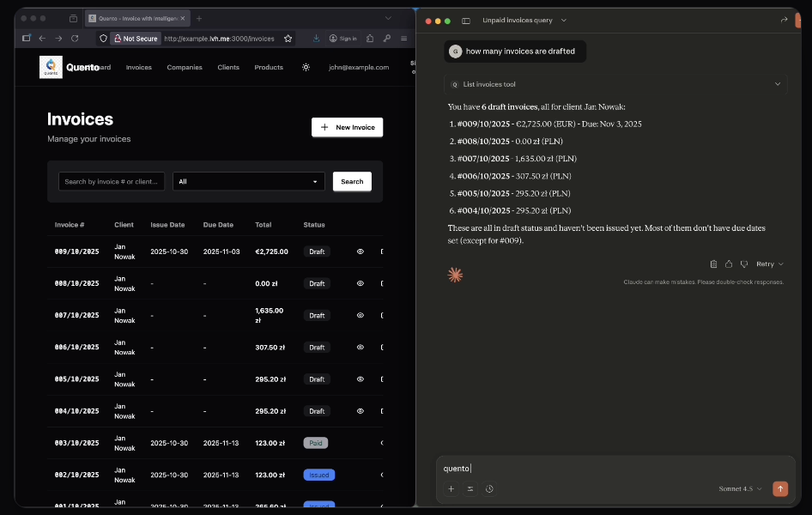Click the New Invoice button
The width and height of the screenshot is (812, 515).
pyautogui.click(x=347, y=127)
